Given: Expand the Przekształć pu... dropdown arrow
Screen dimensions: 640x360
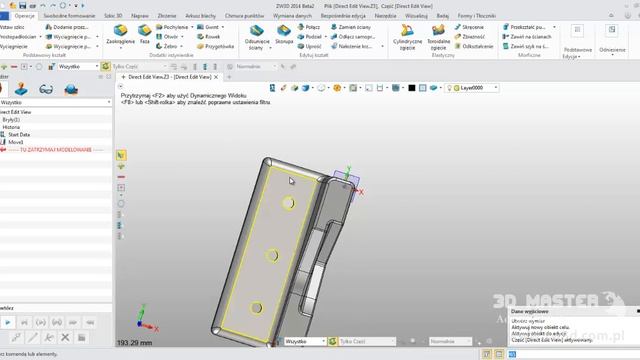Looking at the screenshot, I should point(554,27).
